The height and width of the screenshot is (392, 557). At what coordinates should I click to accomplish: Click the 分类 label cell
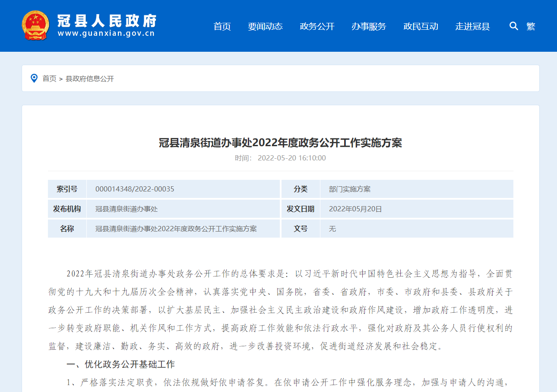(301, 189)
